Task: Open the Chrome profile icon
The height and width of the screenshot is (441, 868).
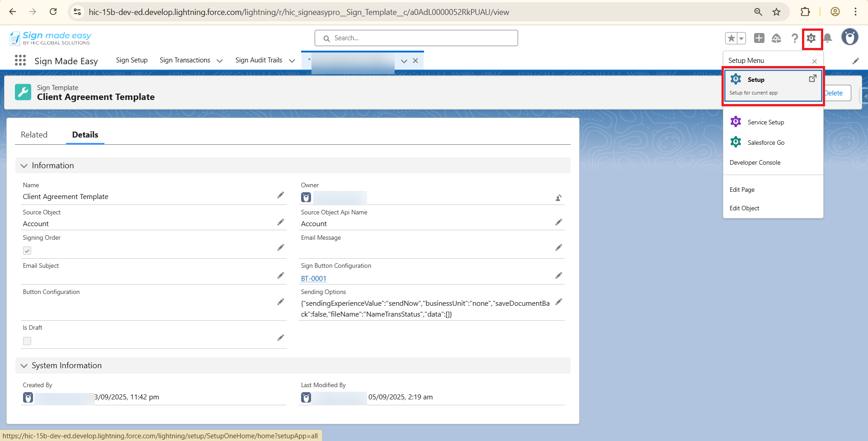Action: [835, 12]
